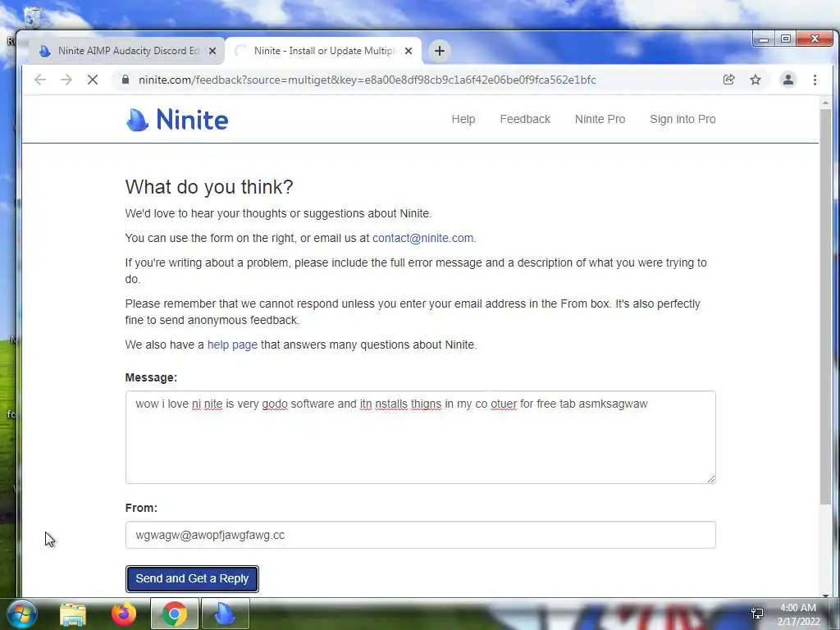Go to Ninite Pro in header
This screenshot has width=840, height=630.
pos(600,120)
